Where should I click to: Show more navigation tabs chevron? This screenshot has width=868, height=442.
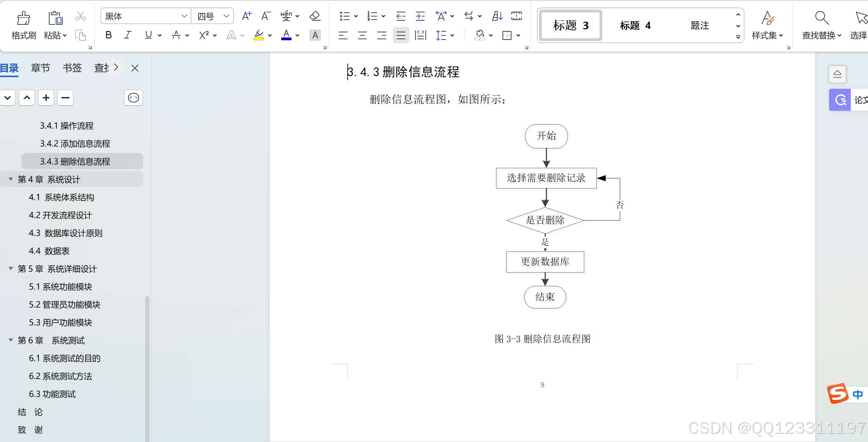116,67
